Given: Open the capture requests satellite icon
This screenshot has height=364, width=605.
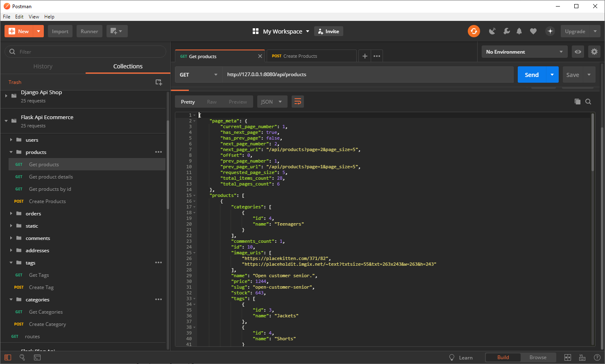Looking at the screenshot, I should 492,31.
